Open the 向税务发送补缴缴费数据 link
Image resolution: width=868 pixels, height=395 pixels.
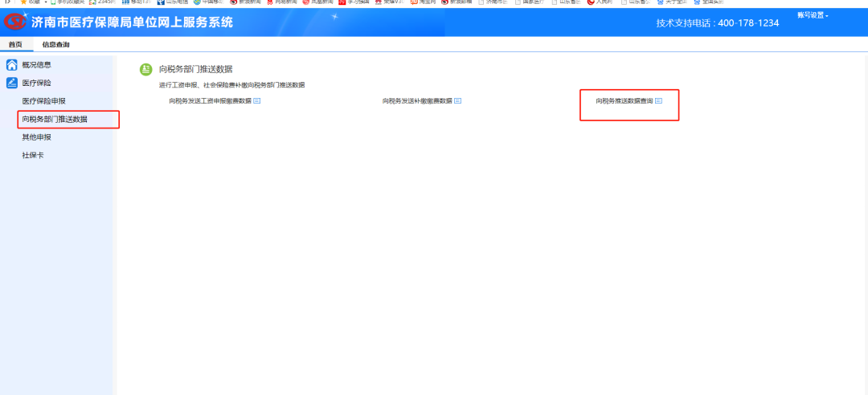(417, 100)
